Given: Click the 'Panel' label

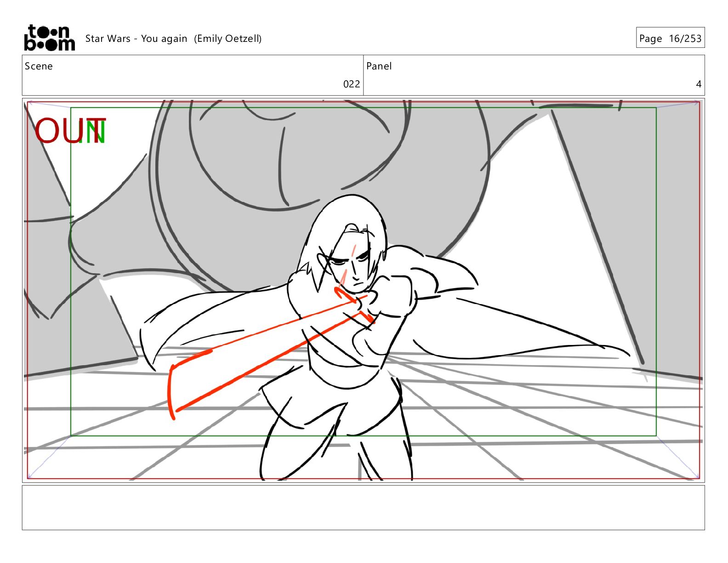Looking at the screenshot, I should [x=379, y=66].
